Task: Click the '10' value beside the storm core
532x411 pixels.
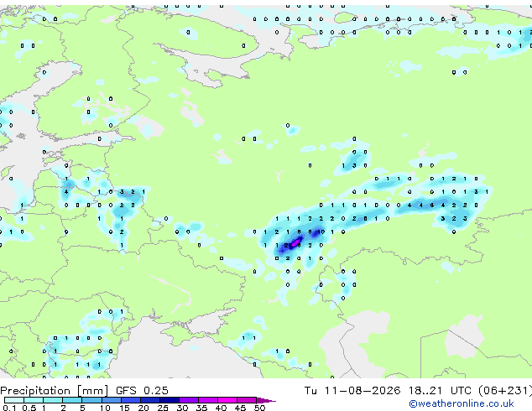Action: click(x=321, y=232)
